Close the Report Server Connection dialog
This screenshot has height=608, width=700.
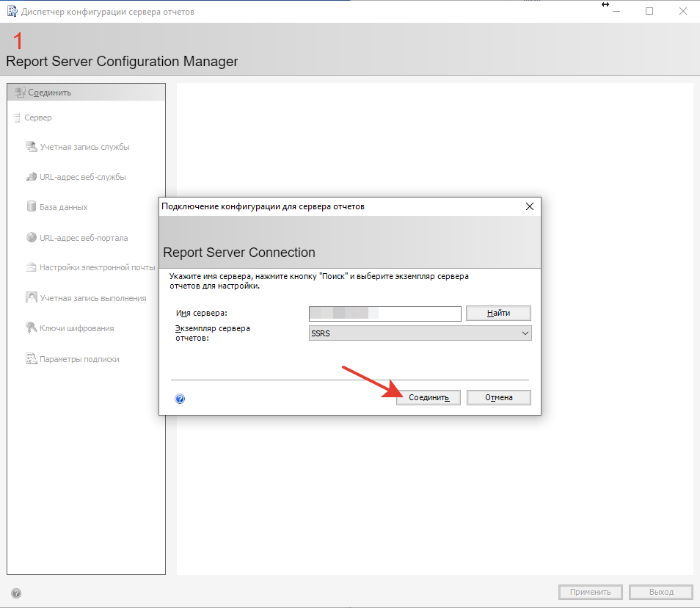pyautogui.click(x=530, y=206)
